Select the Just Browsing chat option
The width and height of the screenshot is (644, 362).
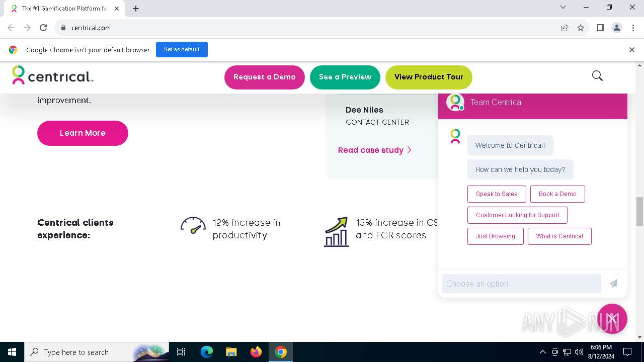pyautogui.click(x=496, y=236)
